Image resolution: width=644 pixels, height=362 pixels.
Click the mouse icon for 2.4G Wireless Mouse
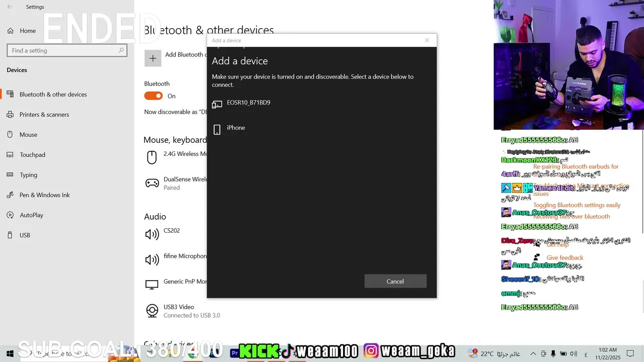coord(151,157)
